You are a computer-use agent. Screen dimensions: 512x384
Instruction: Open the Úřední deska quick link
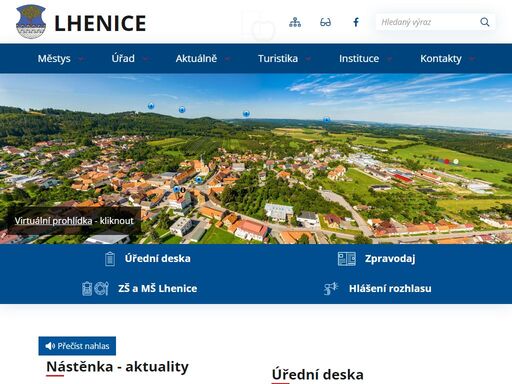click(x=158, y=258)
